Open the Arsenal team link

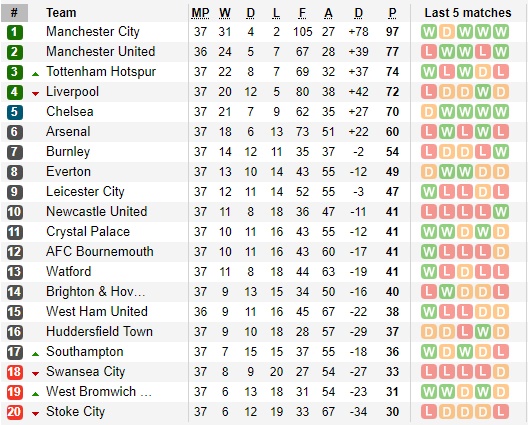click(68, 132)
